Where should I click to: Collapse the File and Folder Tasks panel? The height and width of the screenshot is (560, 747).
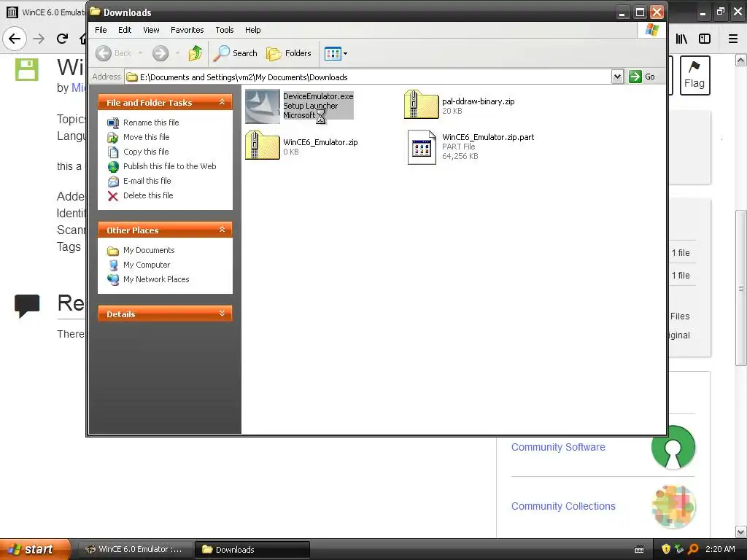click(x=222, y=102)
